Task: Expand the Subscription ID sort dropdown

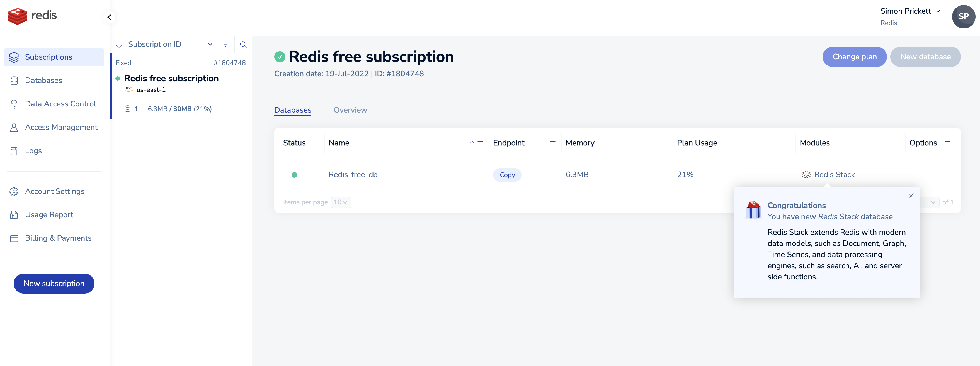Action: tap(209, 44)
